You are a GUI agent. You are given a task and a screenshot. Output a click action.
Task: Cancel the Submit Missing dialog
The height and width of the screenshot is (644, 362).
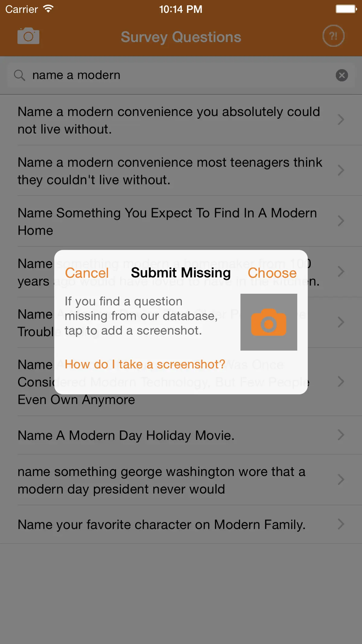click(87, 273)
